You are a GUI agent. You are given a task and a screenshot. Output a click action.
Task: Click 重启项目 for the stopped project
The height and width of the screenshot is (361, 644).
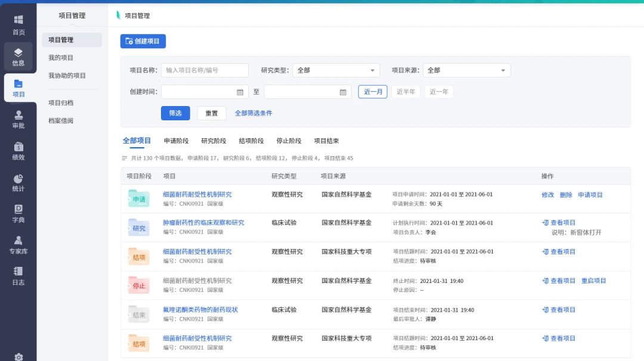coord(593,281)
